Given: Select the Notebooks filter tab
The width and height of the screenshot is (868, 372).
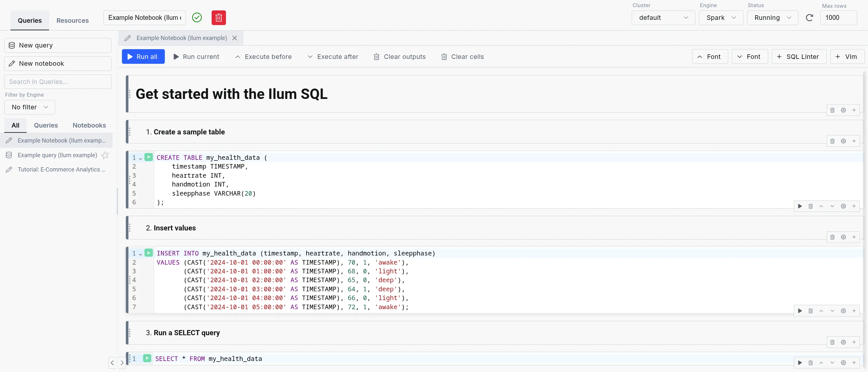Looking at the screenshot, I should click(x=89, y=125).
